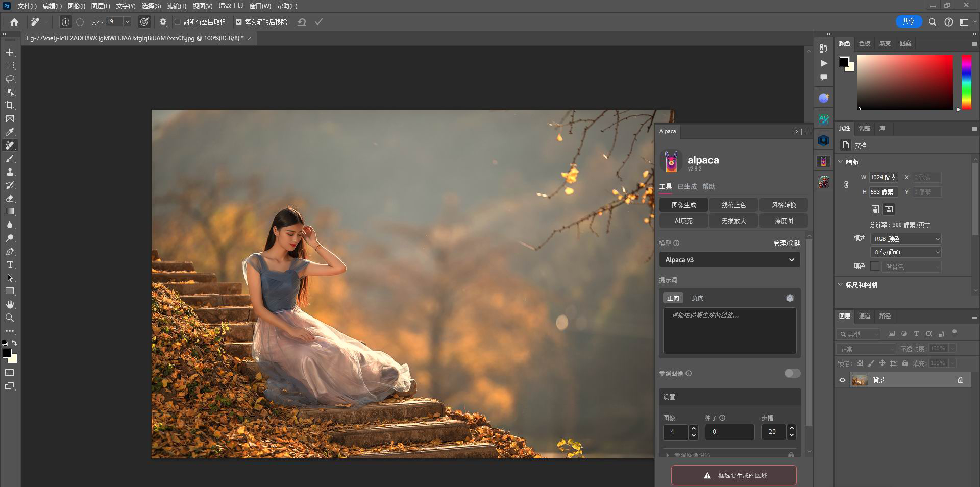
Task: Hide the 背景 layer with eye icon
Action: click(842, 380)
